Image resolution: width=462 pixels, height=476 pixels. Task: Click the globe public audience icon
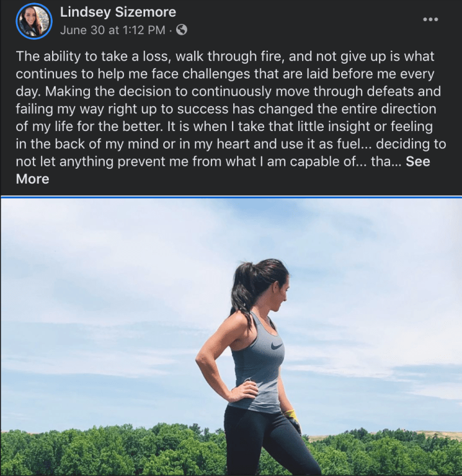pos(181,30)
